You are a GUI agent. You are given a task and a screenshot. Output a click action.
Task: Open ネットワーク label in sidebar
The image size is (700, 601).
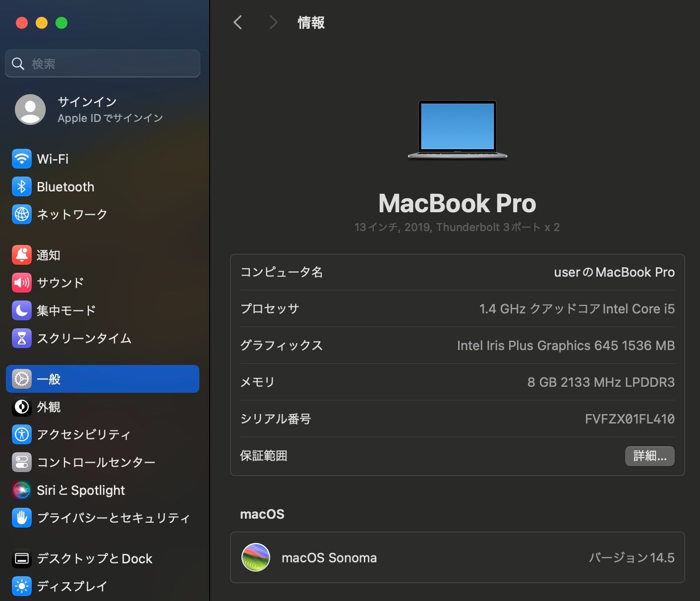pos(72,214)
